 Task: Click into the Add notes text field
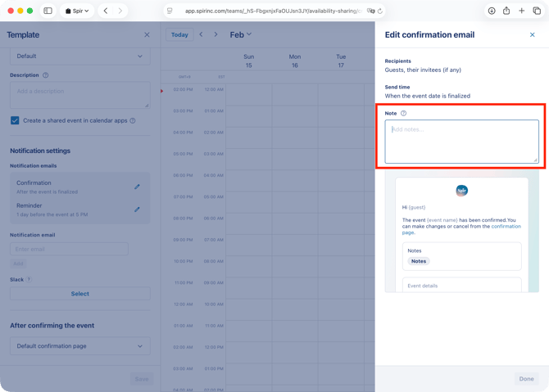[x=461, y=142]
